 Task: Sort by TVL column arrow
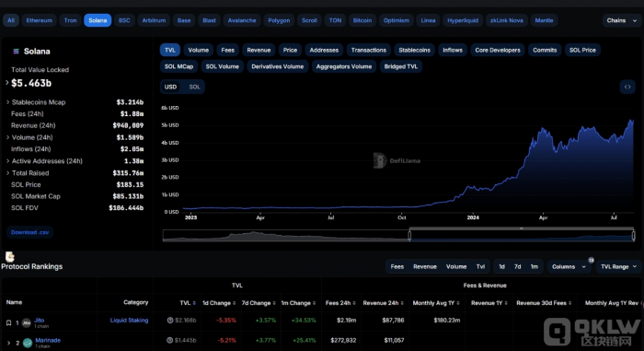(x=194, y=303)
